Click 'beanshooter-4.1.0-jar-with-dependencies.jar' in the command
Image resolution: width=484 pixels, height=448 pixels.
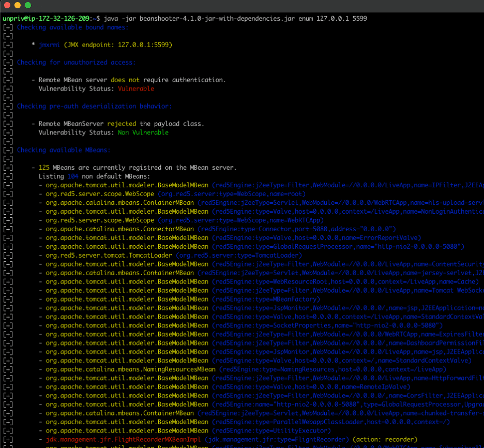(x=217, y=19)
